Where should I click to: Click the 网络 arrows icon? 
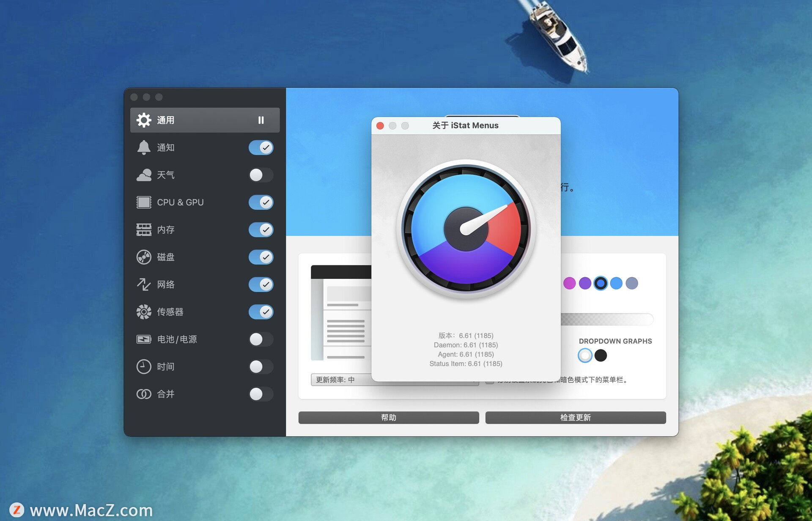click(x=144, y=284)
